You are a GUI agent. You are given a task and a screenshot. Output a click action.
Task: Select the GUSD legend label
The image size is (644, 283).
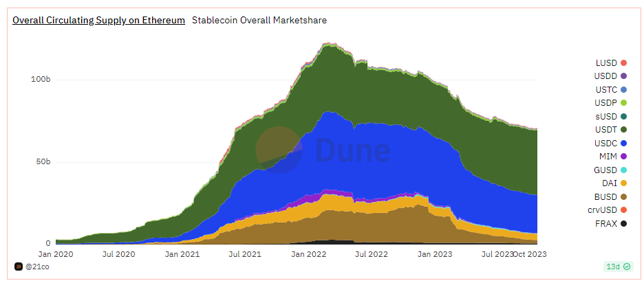click(x=605, y=170)
